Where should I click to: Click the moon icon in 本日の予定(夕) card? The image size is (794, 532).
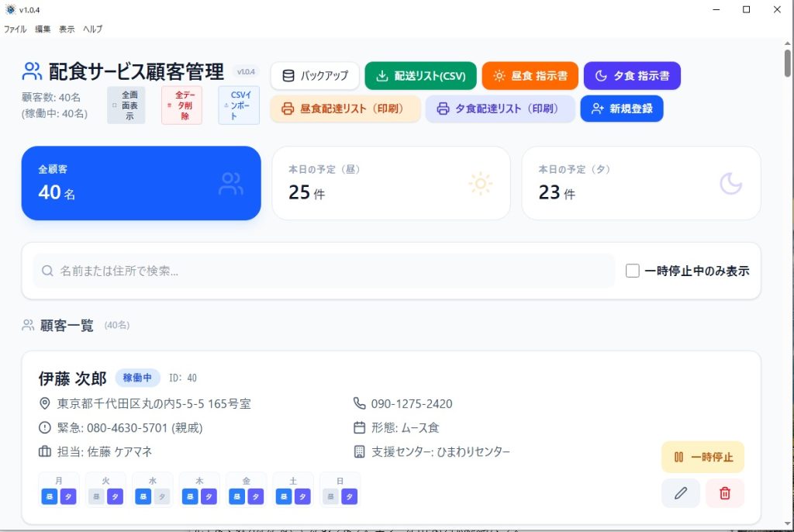point(730,184)
